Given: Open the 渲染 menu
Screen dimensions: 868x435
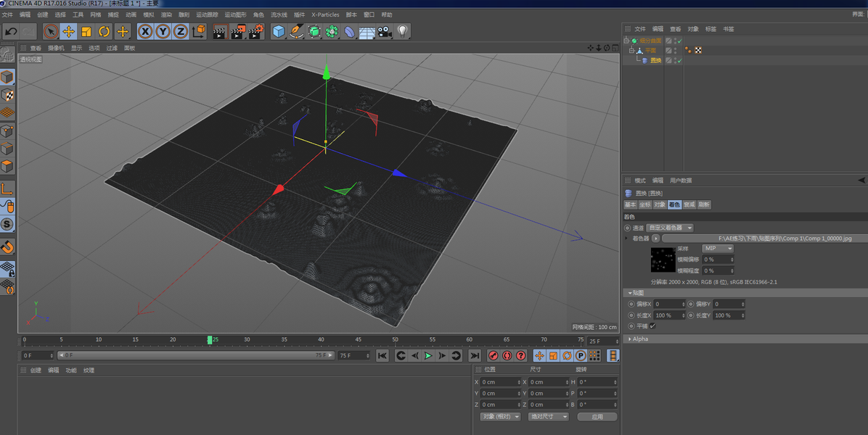Looking at the screenshot, I should (165, 15).
